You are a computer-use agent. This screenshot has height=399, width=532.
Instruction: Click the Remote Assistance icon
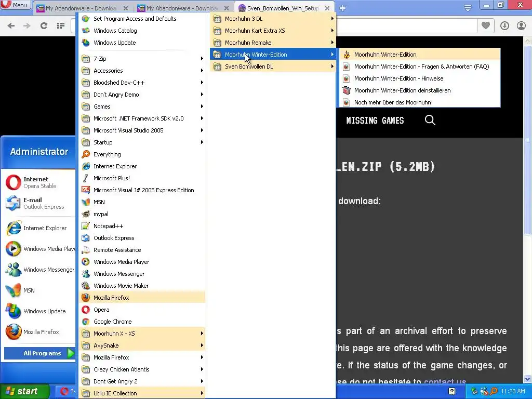(86, 250)
